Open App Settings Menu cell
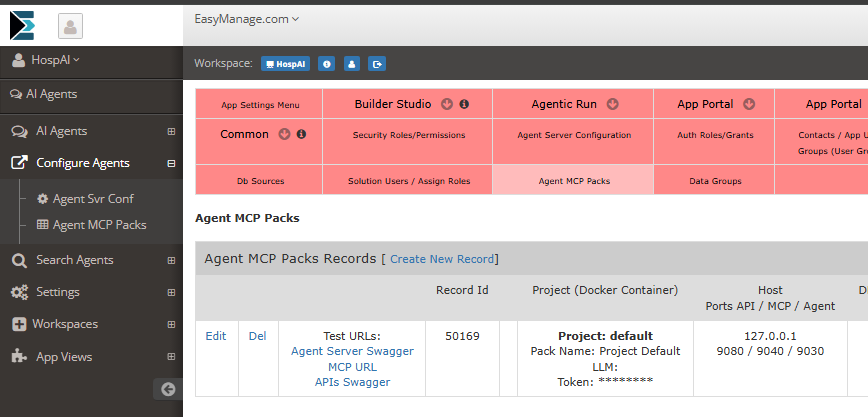This screenshot has width=868, height=417. 260,105
